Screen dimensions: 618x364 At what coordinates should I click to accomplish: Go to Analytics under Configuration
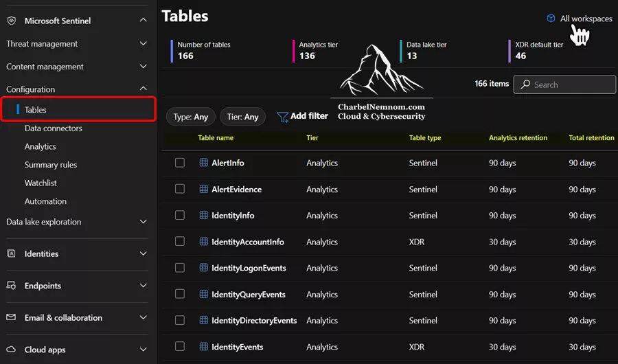(x=41, y=146)
